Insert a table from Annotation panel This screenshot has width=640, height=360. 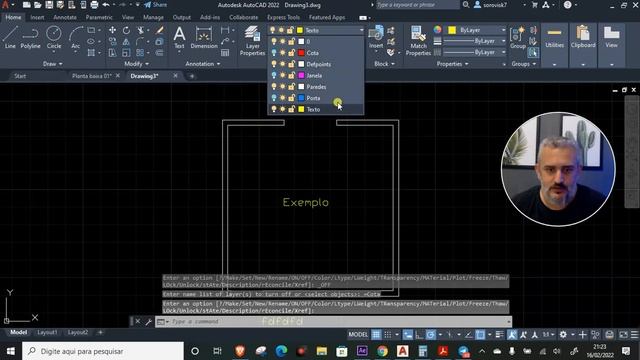click(x=225, y=53)
